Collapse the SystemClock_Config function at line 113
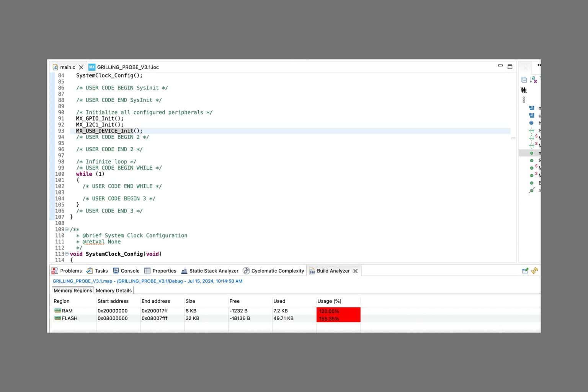588x392 pixels. click(x=67, y=254)
